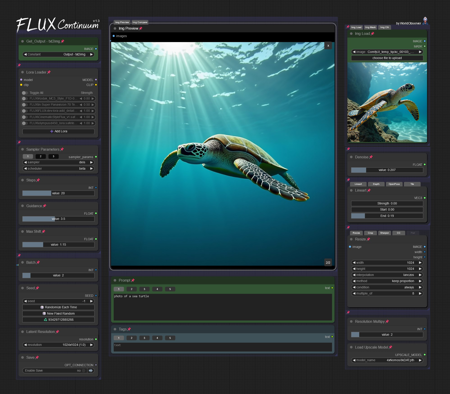
Task: Switch to the Img Compare tab
Action: 140,22
